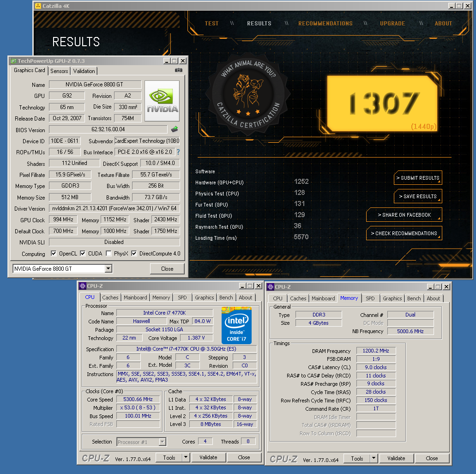Go to Catzilla RESULTS menu

tap(259, 24)
